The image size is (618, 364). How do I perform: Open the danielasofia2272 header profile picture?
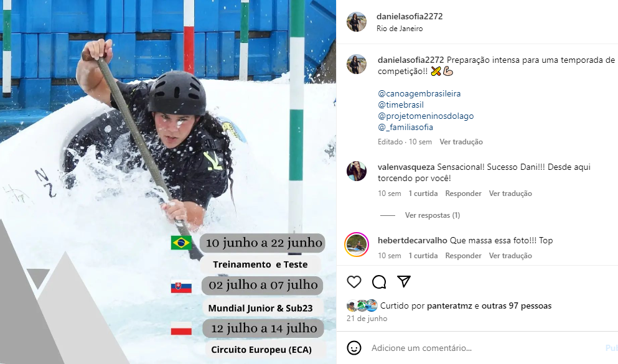357,22
